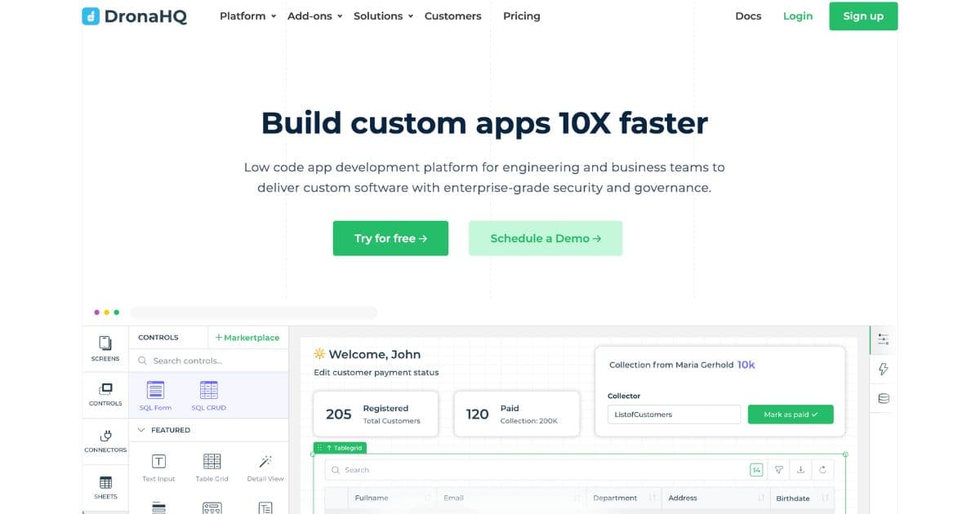Open the Screens panel icon
This screenshot has height=514, width=980.
[105, 343]
